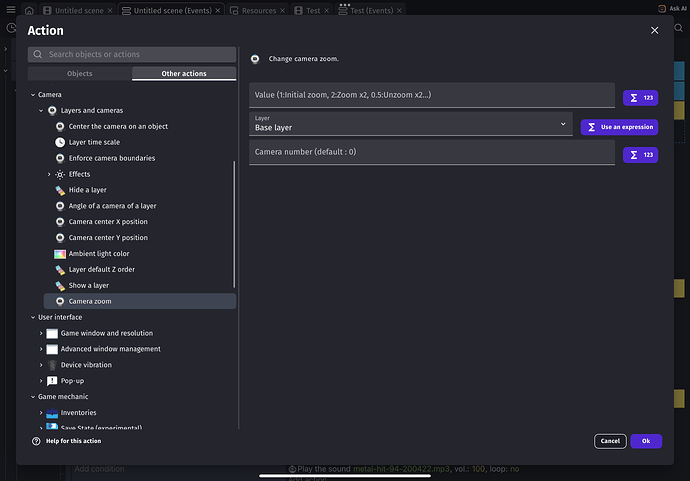Viewport: 690px width, 481px height.
Task: Expand the Effects group
Action: (x=49, y=174)
